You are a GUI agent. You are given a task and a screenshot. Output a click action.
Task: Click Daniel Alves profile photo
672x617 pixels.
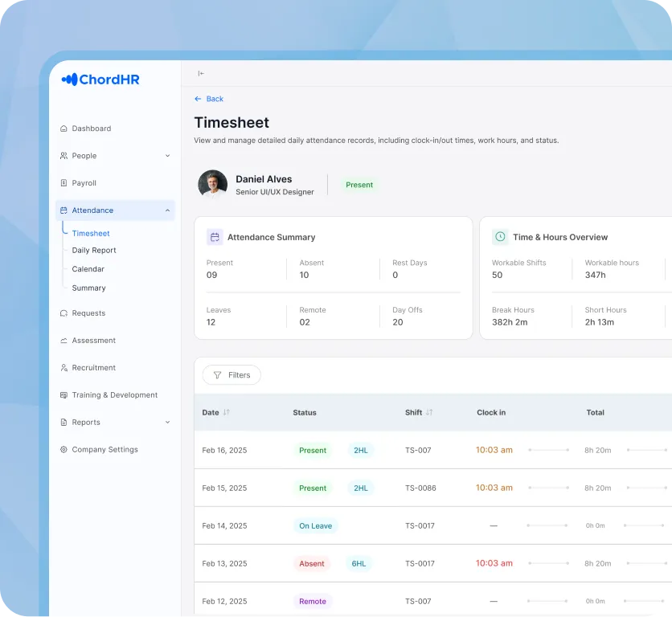[212, 185]
